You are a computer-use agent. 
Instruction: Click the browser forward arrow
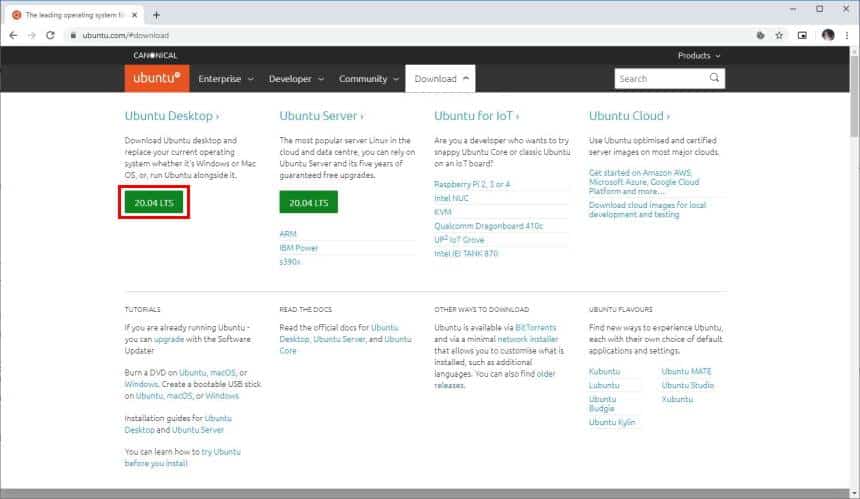[32, 35]
